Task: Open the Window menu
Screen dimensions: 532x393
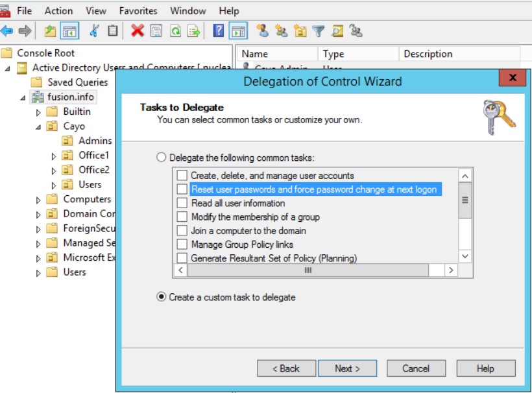Action: [188, 11]
